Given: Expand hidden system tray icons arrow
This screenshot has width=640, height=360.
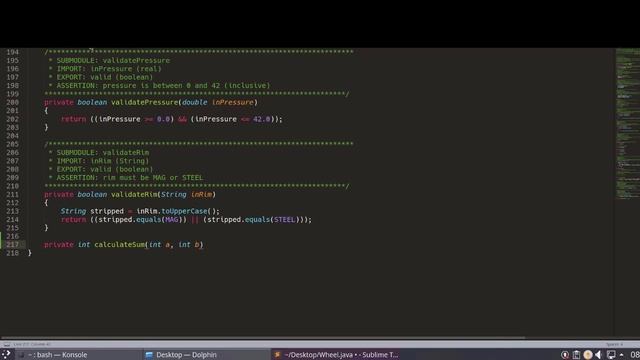Looking at the screenshot, I should tap(621, 355).
